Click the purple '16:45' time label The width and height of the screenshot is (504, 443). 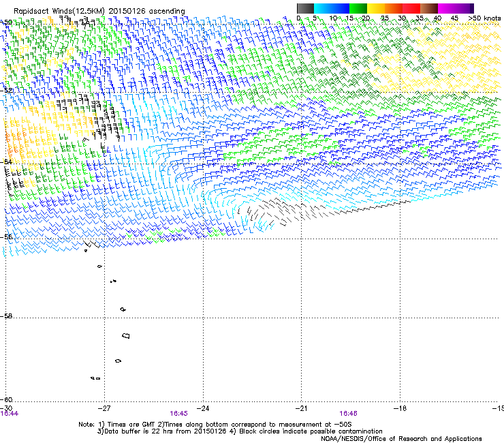[178, 414]
